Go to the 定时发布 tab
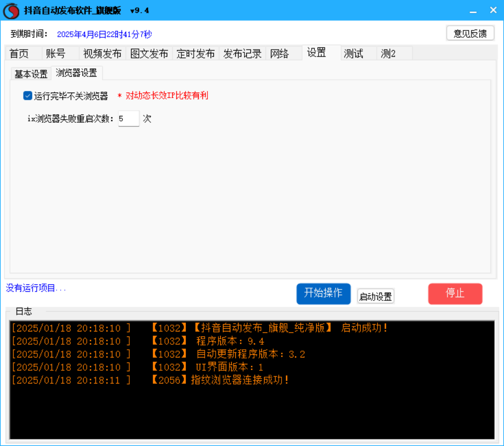 coord(196,53)
